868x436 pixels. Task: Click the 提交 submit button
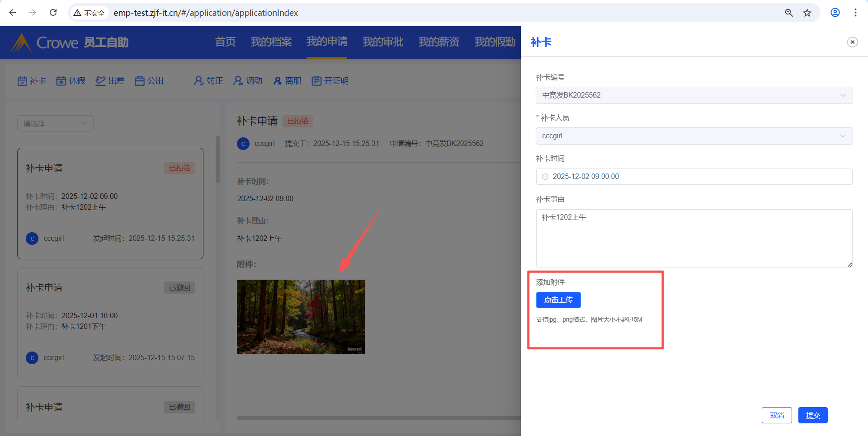click(812, 415)
